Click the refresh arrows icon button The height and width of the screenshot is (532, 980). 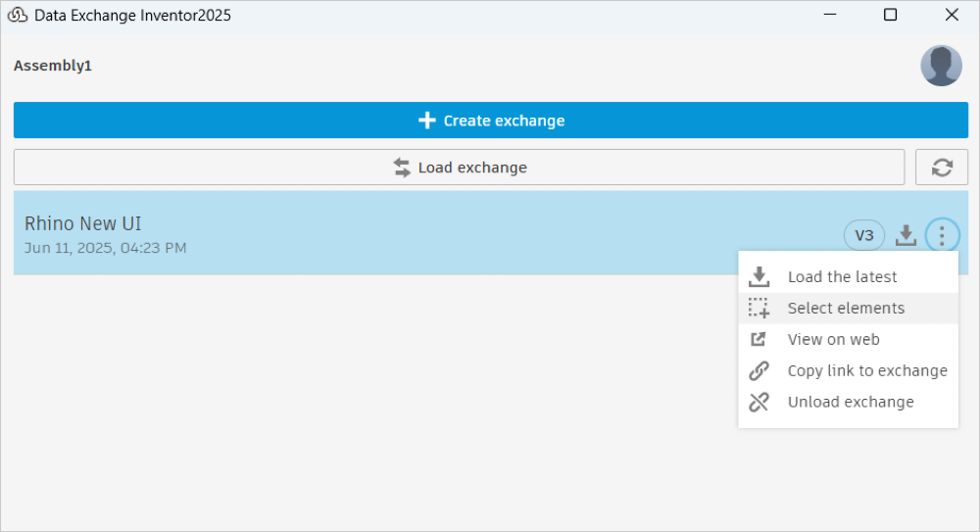[x=942, y=167]
